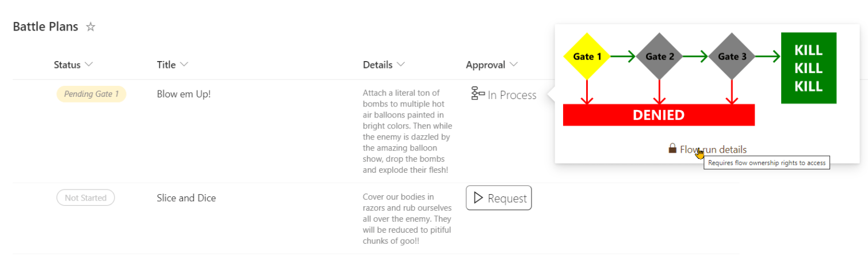Click the Pending Gate 1 status pill

[91, 94]
